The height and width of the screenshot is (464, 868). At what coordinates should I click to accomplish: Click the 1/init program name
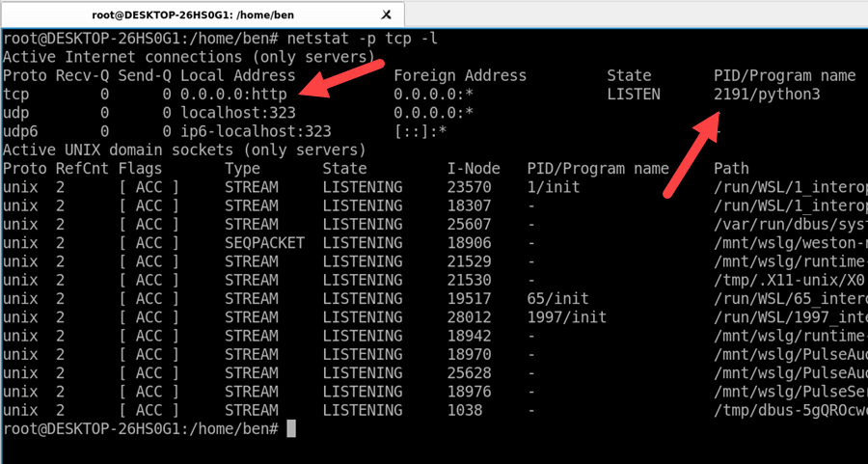pos(554,187)
